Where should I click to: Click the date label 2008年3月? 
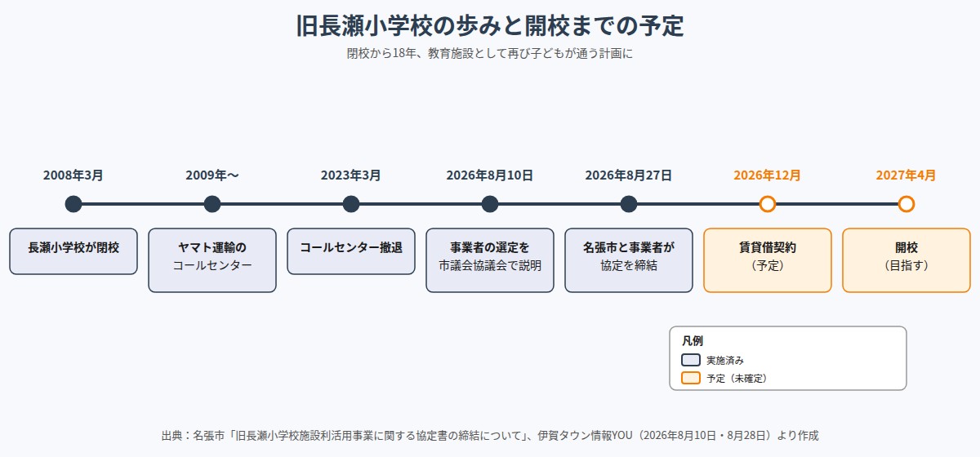coord(73,175)
